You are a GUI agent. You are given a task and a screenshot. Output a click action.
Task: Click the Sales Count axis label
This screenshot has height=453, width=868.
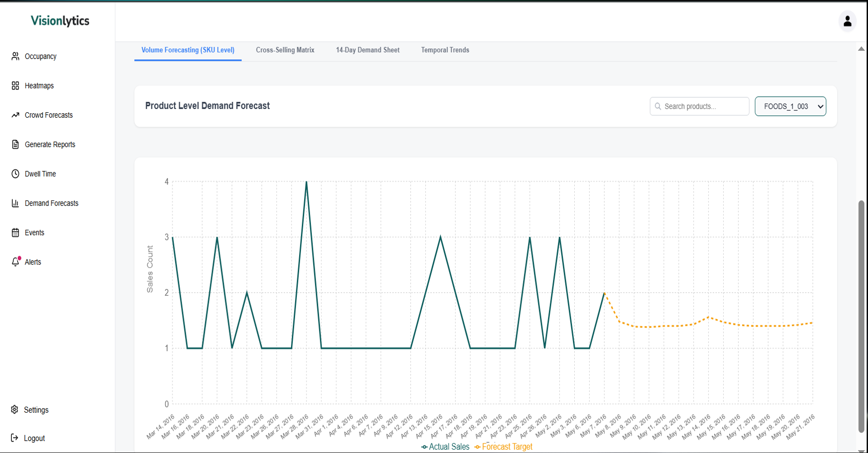tap(150, 269)
